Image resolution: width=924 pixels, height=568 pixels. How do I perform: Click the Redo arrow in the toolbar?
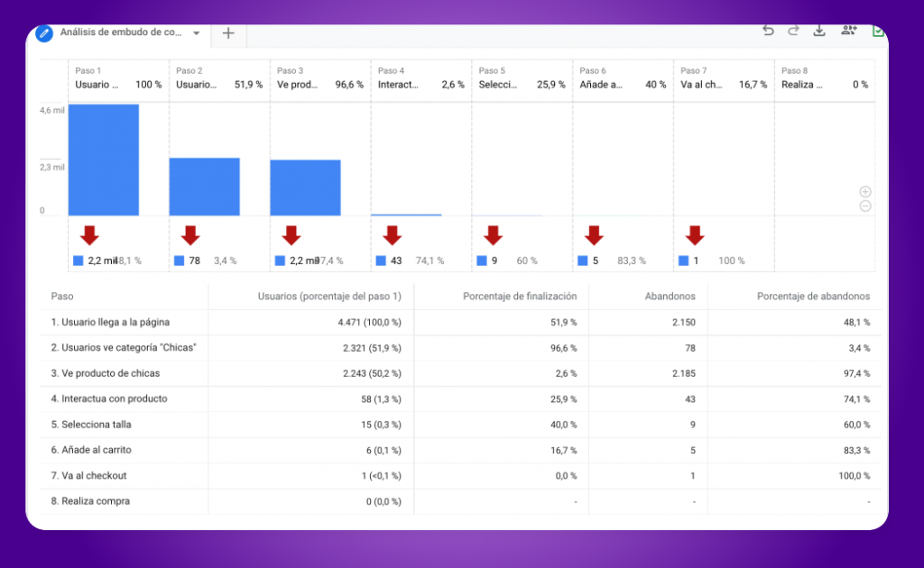[x=793, y=30]
